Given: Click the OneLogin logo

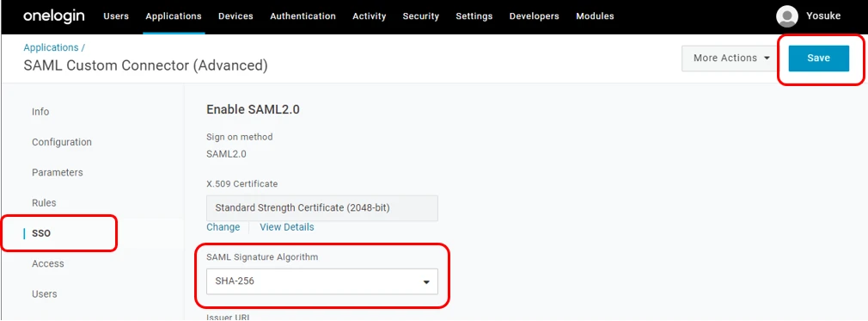Looking at the screenshot, I should 53,16.
